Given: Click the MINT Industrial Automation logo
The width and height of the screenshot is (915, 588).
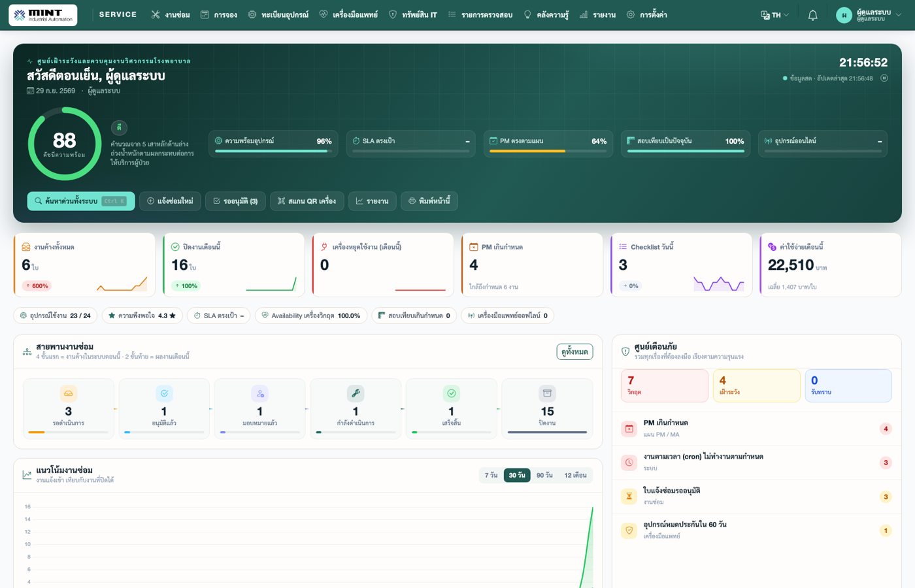Looking at the screenshot, I should pyautogui.click(x=43, y=15).
